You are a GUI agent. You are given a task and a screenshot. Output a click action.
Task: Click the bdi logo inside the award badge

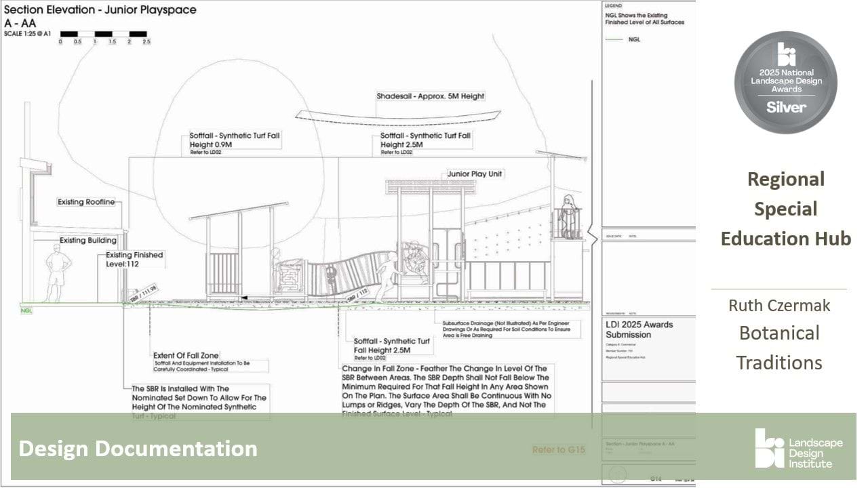click(x=786, y=54)
